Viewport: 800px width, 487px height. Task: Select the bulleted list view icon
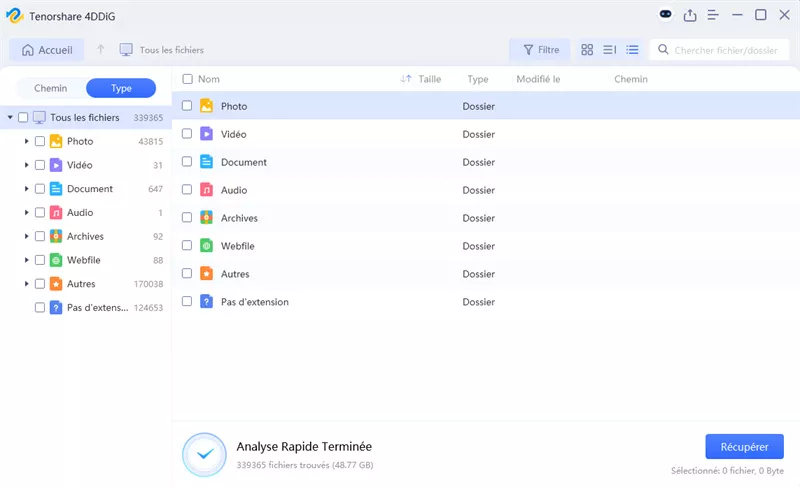pyautogui.click(x=632, y=49)
